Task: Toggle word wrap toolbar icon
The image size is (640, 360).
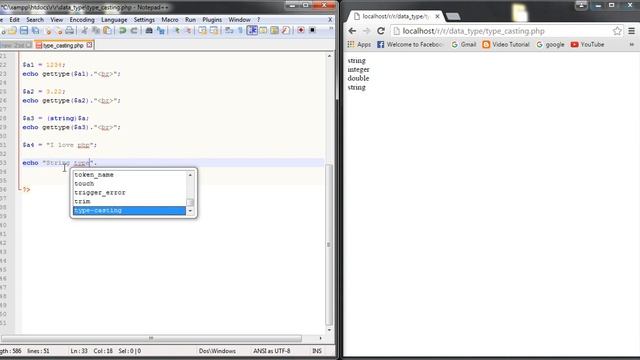Action: tap(229, 31)
